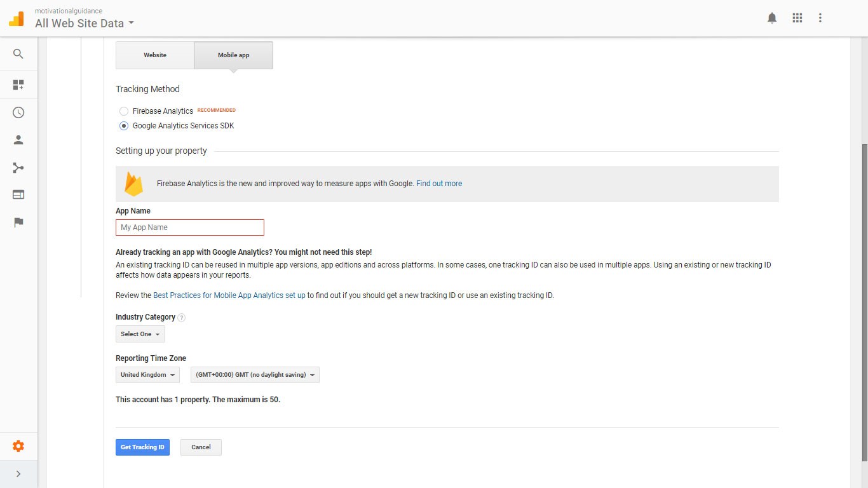Click motivationalguidance account name
Image resolution: width=868 pixels, height=488 pixels.
pyautogui.click(x=69, y=11)
